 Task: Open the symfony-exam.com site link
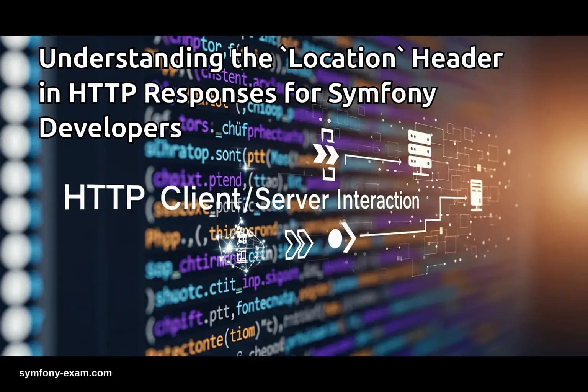[65, 372]
